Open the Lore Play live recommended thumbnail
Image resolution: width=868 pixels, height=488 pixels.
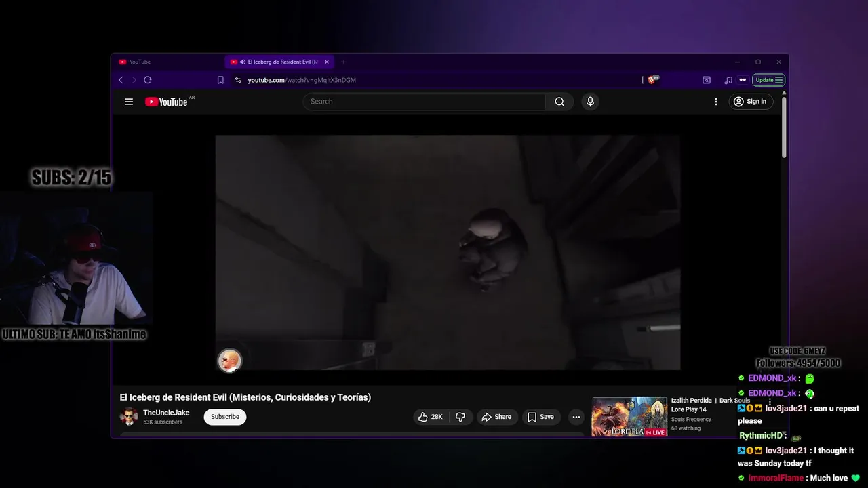[629, 416]
